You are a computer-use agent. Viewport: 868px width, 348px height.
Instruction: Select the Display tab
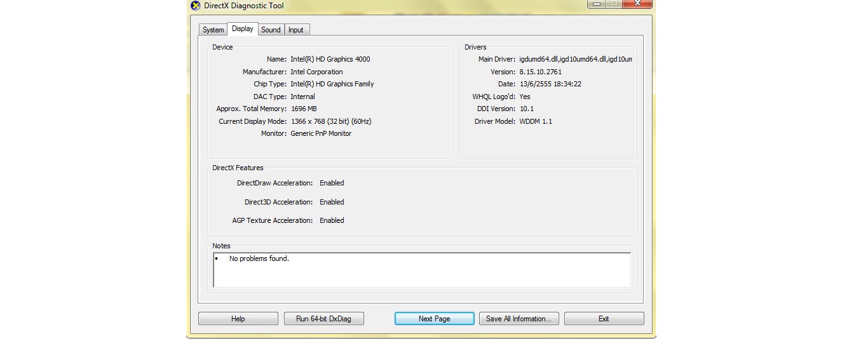[x=243, y=29]
